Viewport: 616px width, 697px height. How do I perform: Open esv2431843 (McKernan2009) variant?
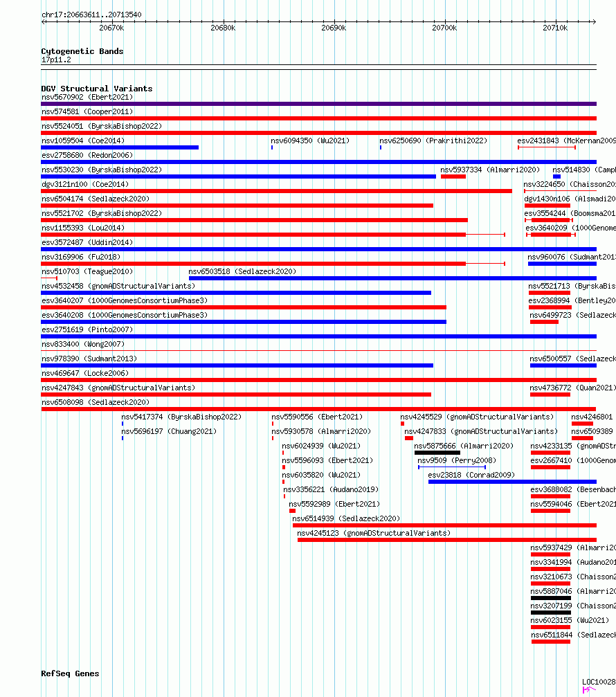566,141
